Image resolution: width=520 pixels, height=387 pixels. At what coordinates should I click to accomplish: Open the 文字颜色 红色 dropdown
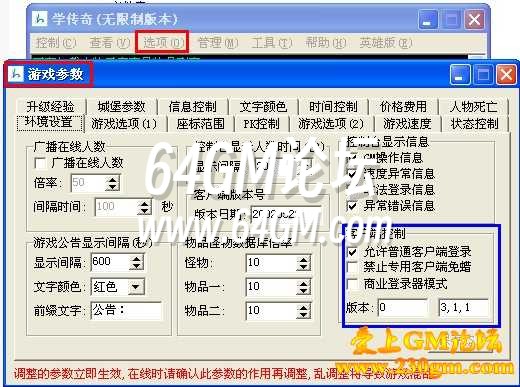pyautogui.click(x=136, y=287)
